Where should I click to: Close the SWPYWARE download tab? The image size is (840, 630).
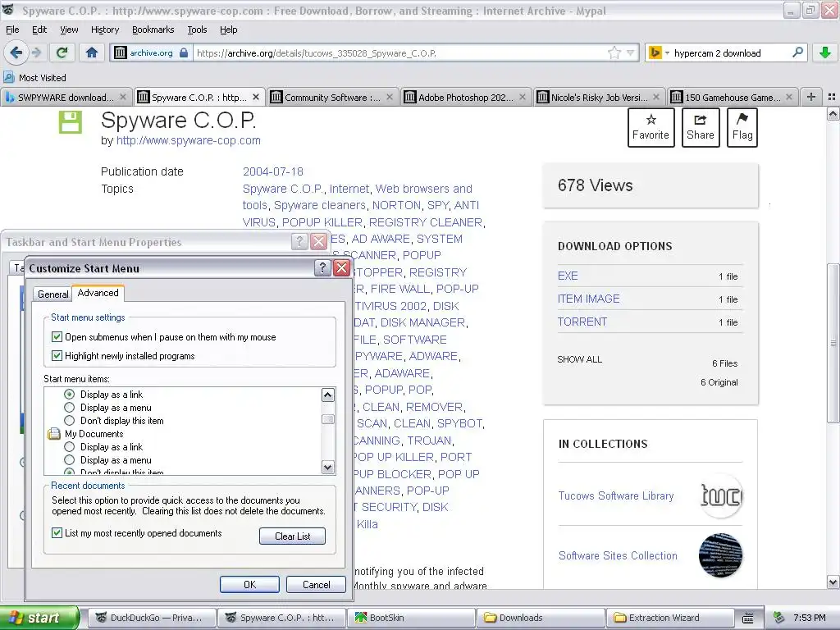123,97
